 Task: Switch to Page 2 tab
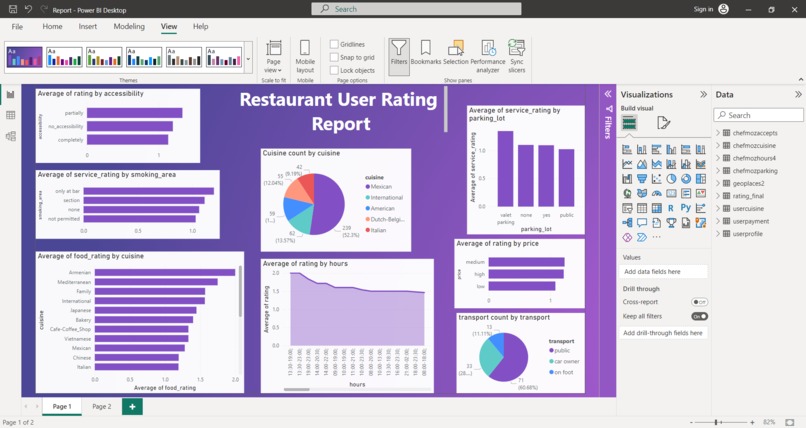click(x=102, y=406)
